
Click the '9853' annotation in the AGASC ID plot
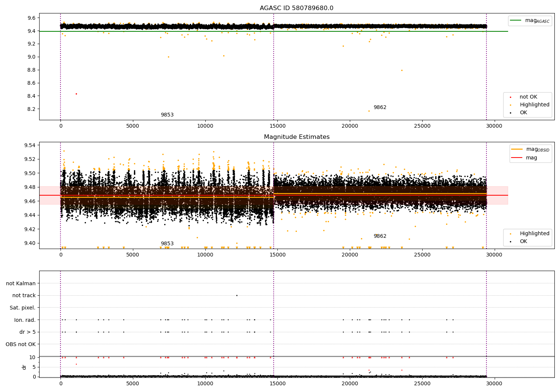167,115
